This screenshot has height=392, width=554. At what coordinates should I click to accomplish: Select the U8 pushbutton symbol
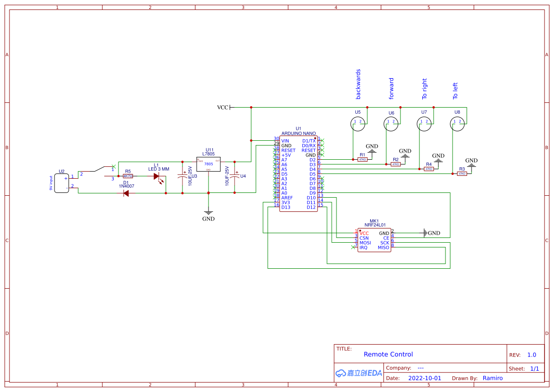[x=457, y=124]
